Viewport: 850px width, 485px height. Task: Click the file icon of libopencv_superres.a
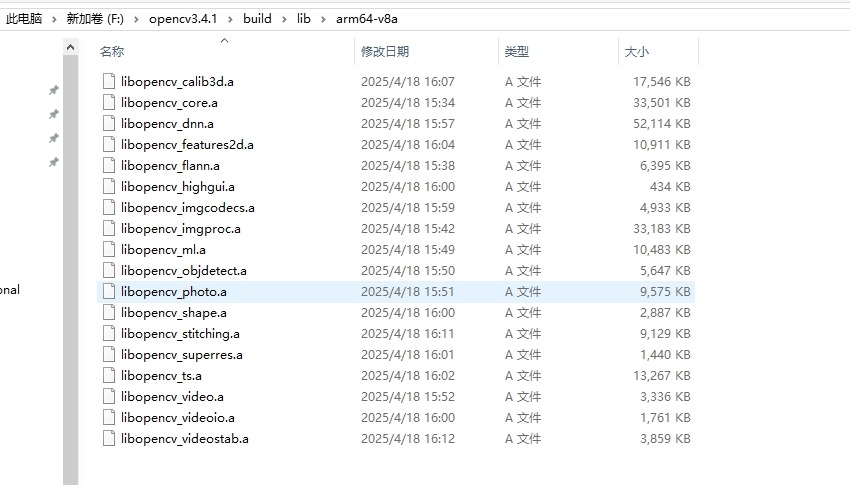[x=109, y=354]
